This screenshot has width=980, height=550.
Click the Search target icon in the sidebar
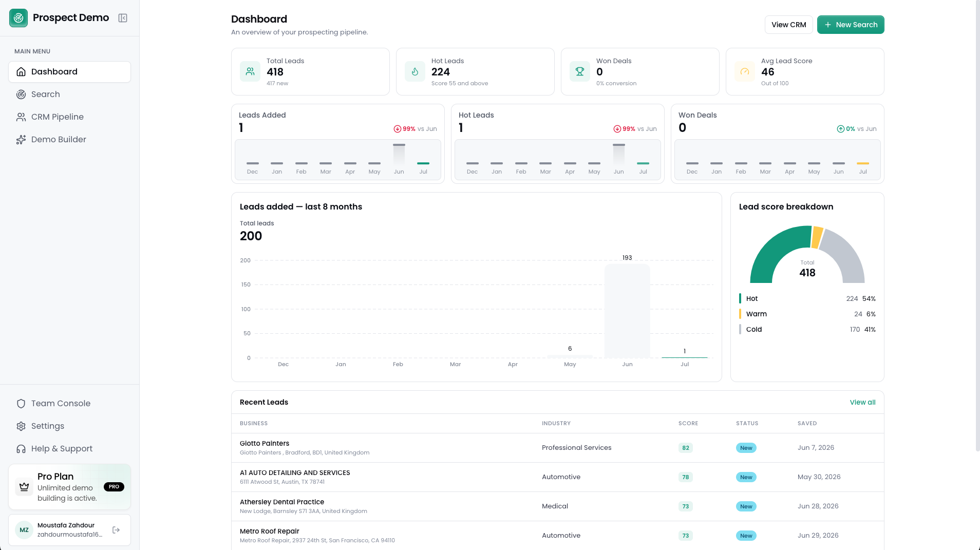pyautogui.click(x=21, y=94)
